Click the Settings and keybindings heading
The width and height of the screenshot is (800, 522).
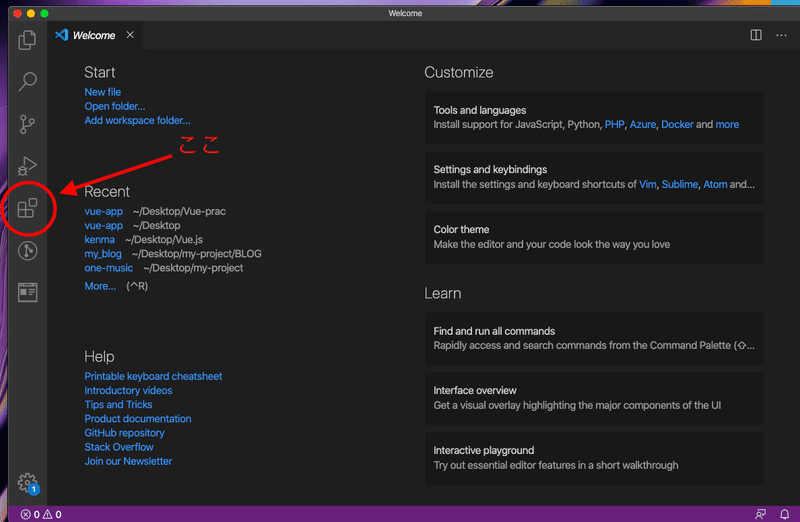tap(490, 170)
